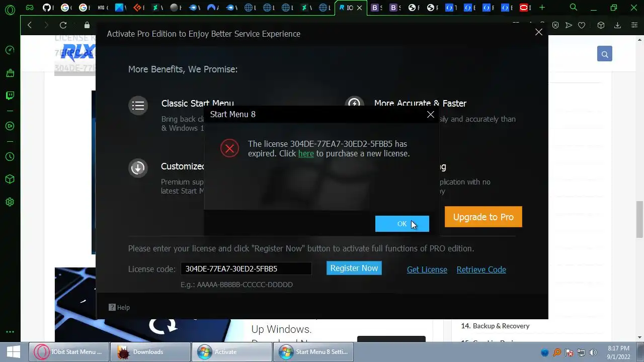The width and height of the screenshot is (644, 362).
Task: Open the tray volume speaker icon
Action: (593, 352)
